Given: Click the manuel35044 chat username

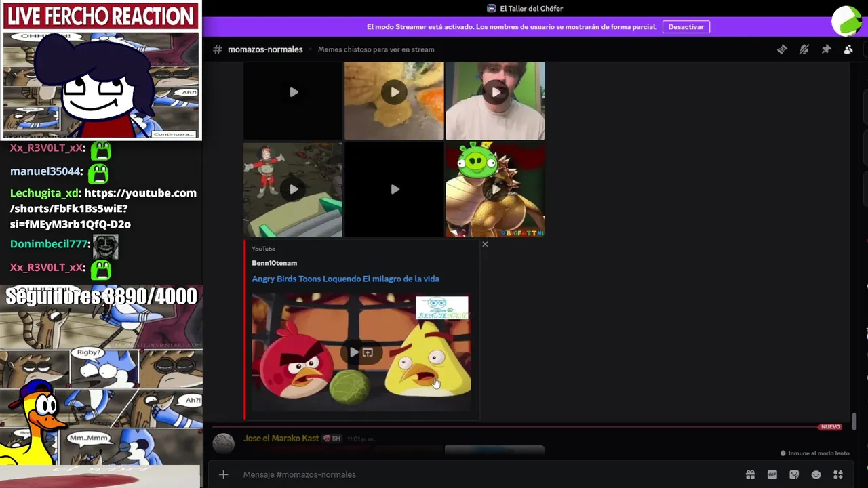Looking at the screenshot, I should tap(45, 171).
